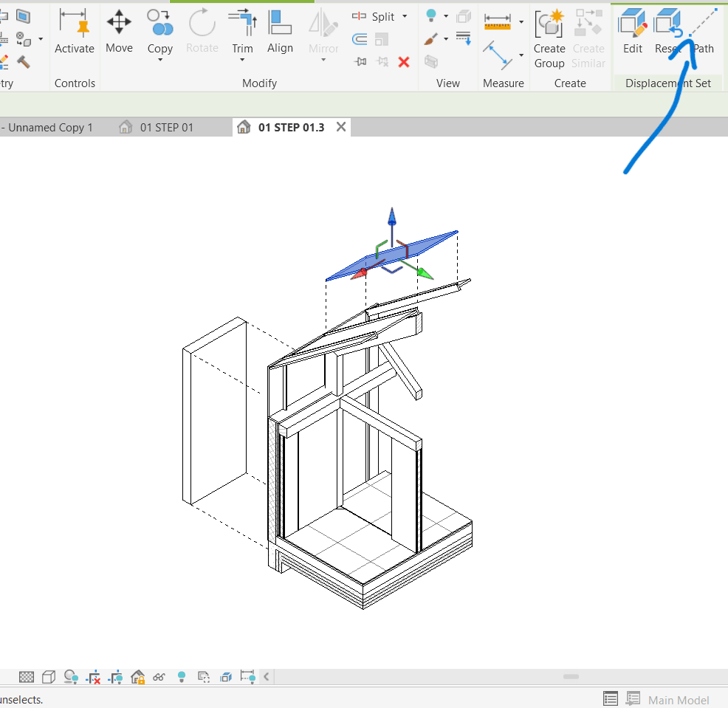The width and height of the screenshot is (728, 708).
Task: Click Edit in Displacement Set
Action: [632, 31]
